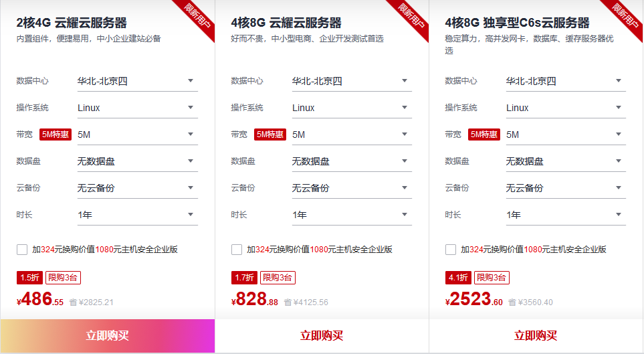The image size is (644, 354).
Task: Open 数据中心 dropdown on 2核4G card
Action: click(137, 81)
